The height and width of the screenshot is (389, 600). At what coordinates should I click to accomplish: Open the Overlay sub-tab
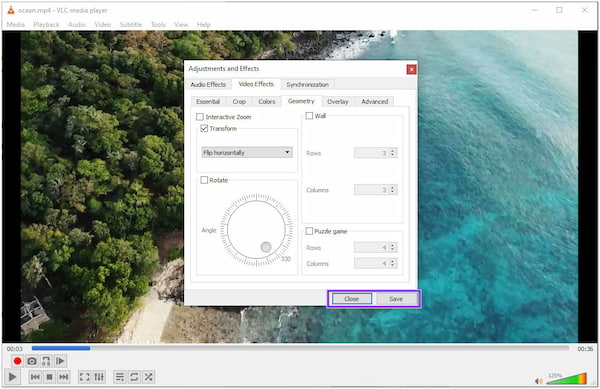point(338,101)
